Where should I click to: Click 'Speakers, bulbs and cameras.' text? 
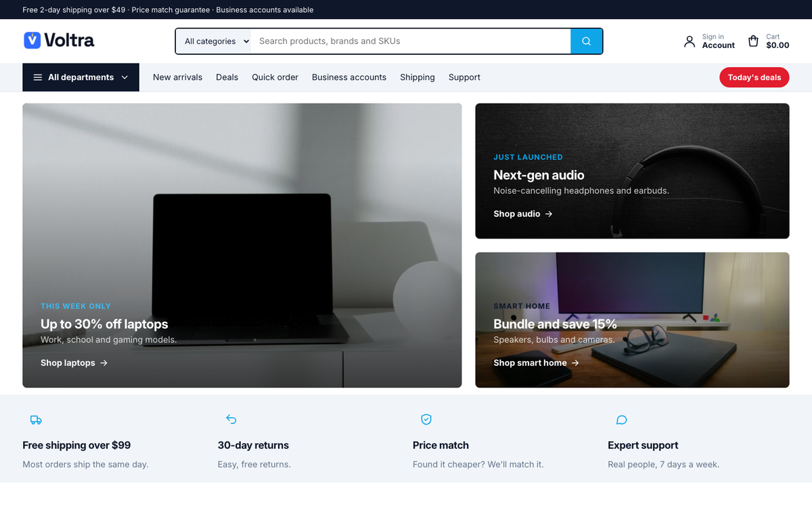(554, 340)
